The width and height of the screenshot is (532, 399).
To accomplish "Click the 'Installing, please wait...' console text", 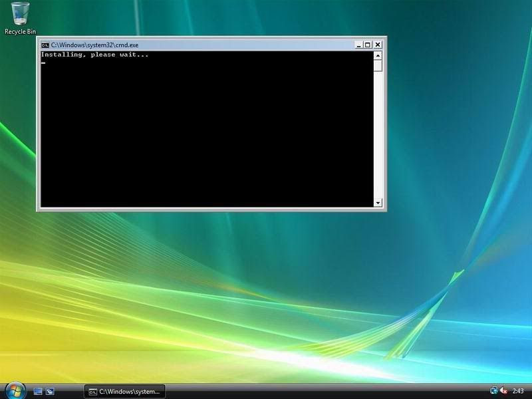I will [94, 55].
